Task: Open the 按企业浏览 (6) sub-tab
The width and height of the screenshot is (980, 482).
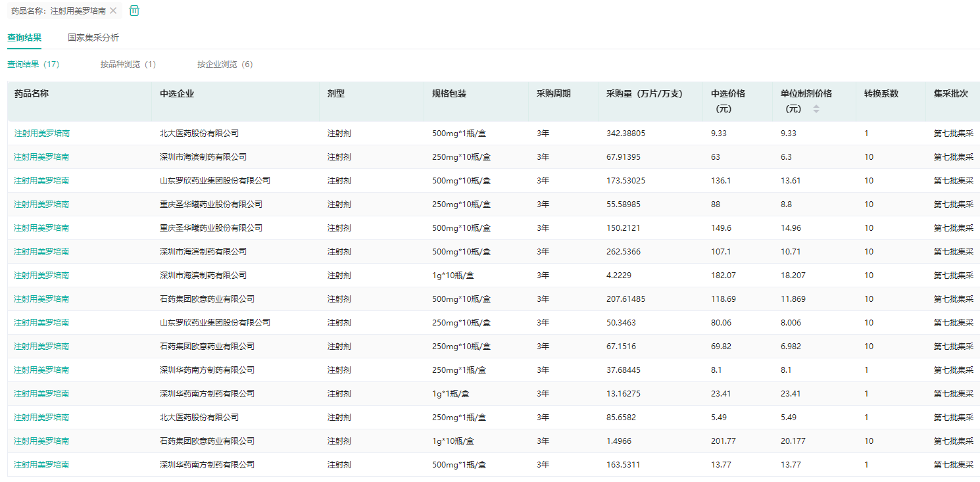Action: (x=225, y=64)
